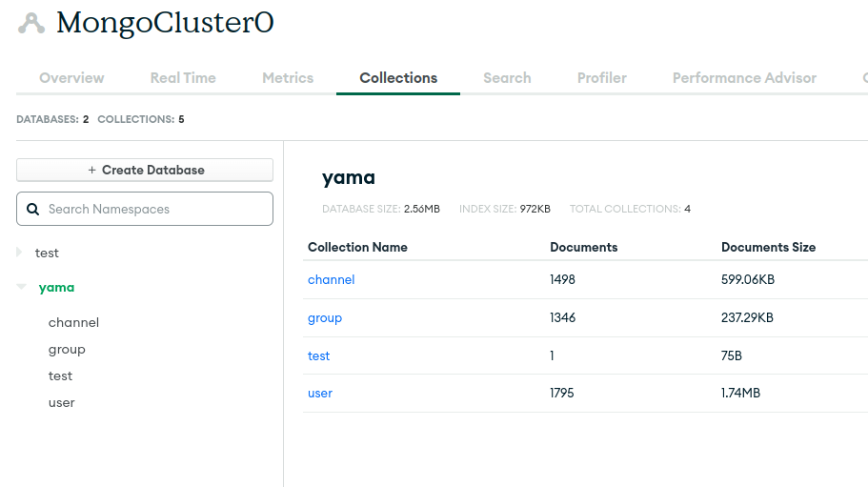Click the MongoCluster0 cluster icon

31,24
